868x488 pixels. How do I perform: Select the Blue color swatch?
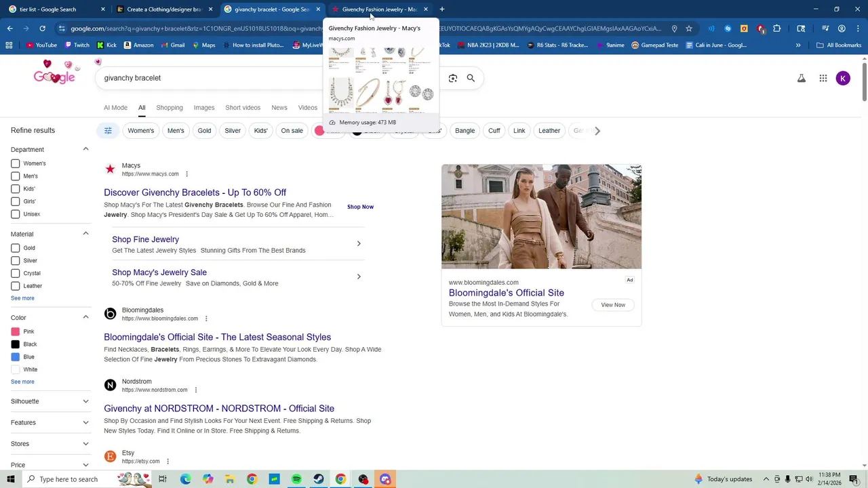15,357
